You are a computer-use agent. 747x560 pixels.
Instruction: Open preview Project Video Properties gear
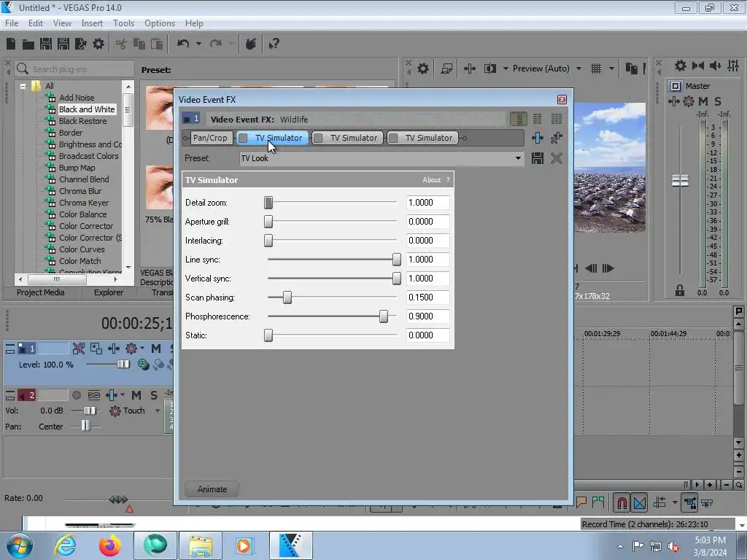tap(422, 69)
